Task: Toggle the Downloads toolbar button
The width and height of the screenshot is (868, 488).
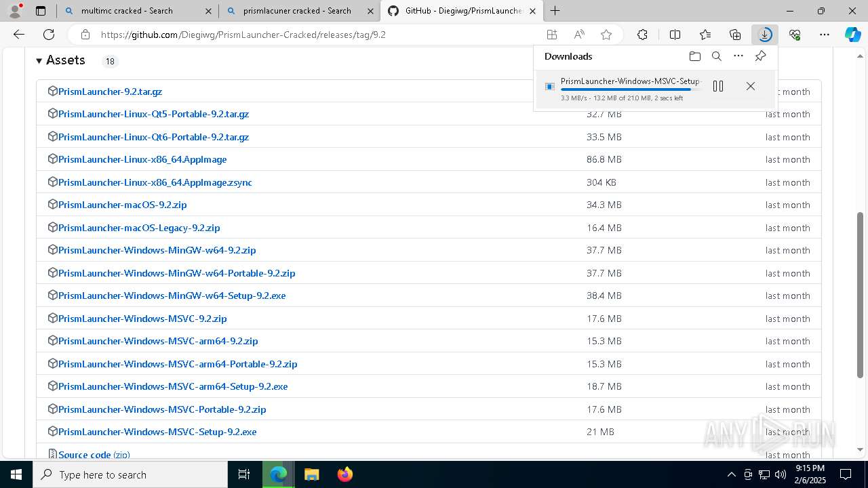Action: [765, 35]
